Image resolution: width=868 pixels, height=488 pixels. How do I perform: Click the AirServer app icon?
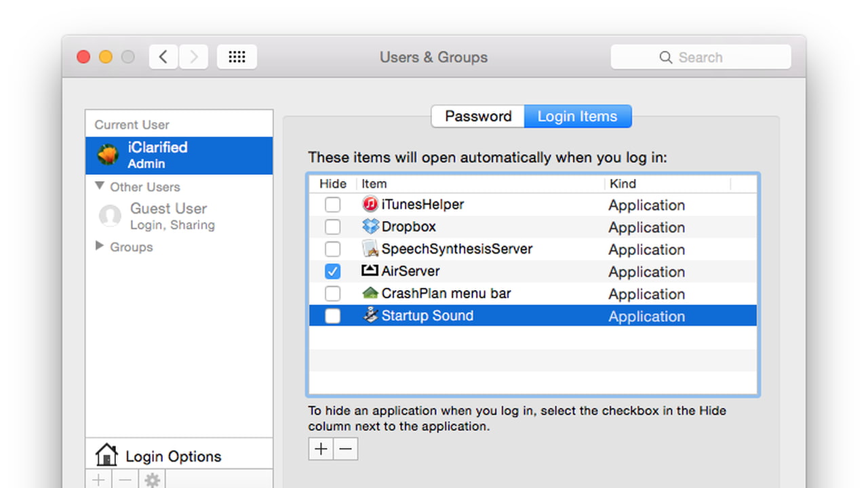point(370,271)
